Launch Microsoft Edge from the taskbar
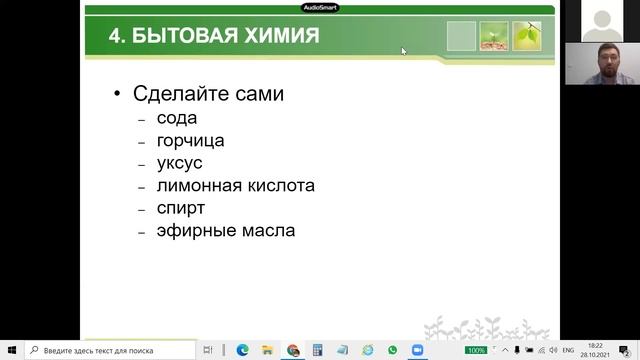Image resolution: width=640 pixels, height=360 pixels. coord(242,350)
